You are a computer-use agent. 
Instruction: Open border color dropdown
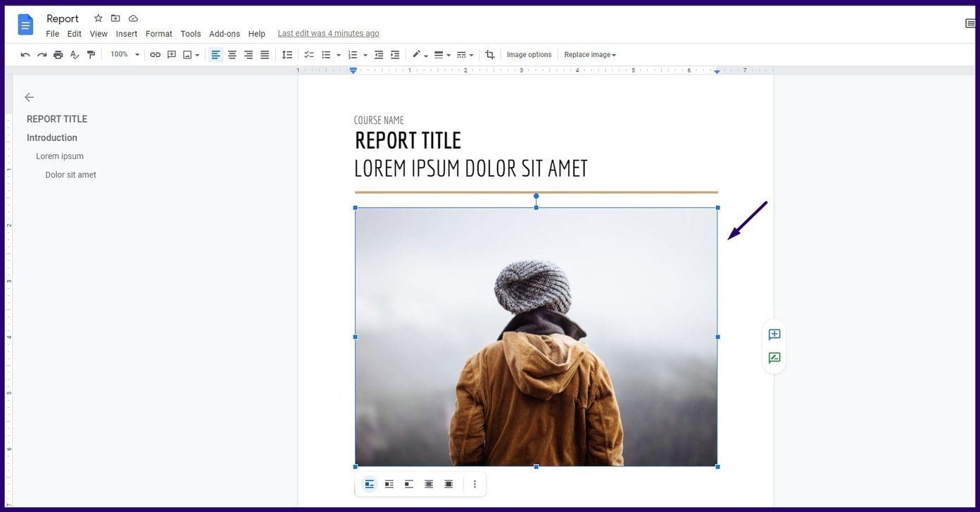420,55
